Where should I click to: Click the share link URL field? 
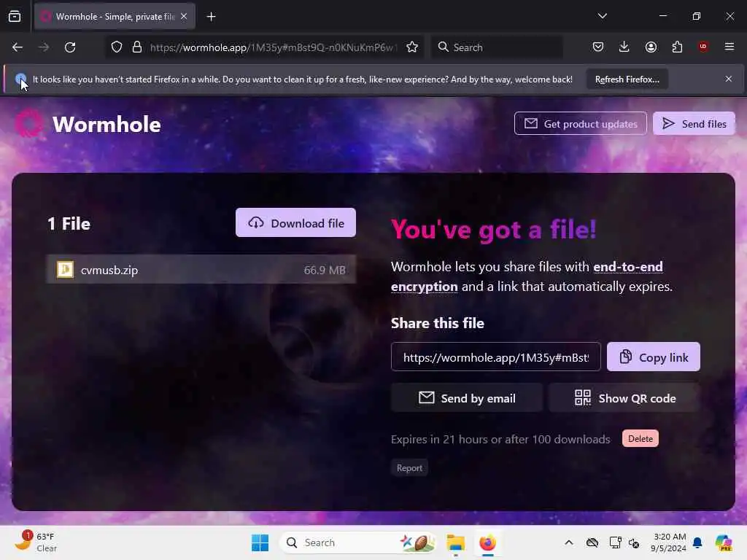(496, 357)
